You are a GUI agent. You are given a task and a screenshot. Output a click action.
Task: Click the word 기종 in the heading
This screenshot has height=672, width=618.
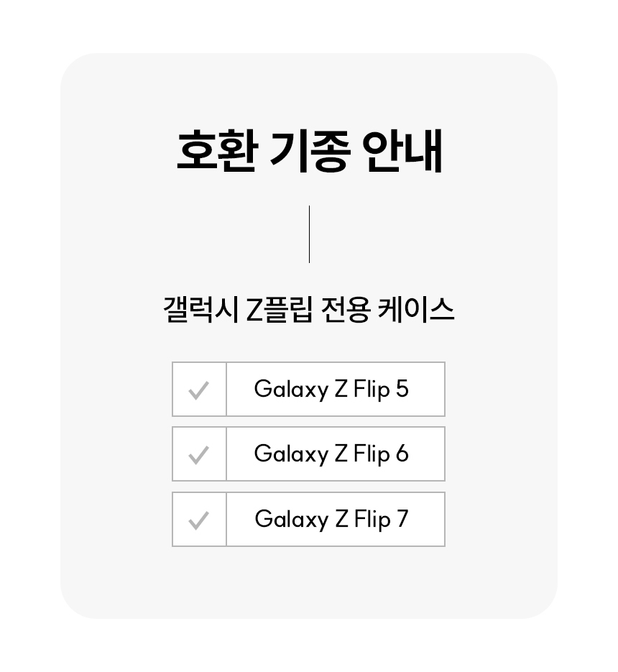point(310,151)
